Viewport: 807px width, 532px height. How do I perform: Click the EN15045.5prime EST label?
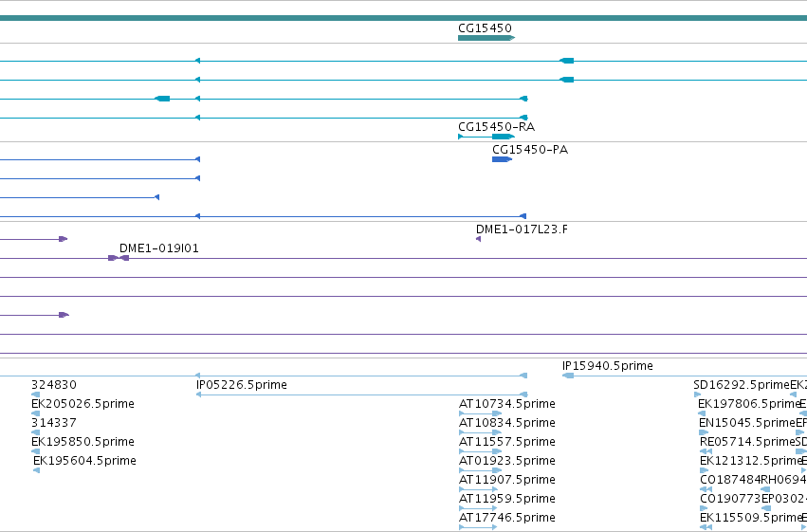coord(747,423)
